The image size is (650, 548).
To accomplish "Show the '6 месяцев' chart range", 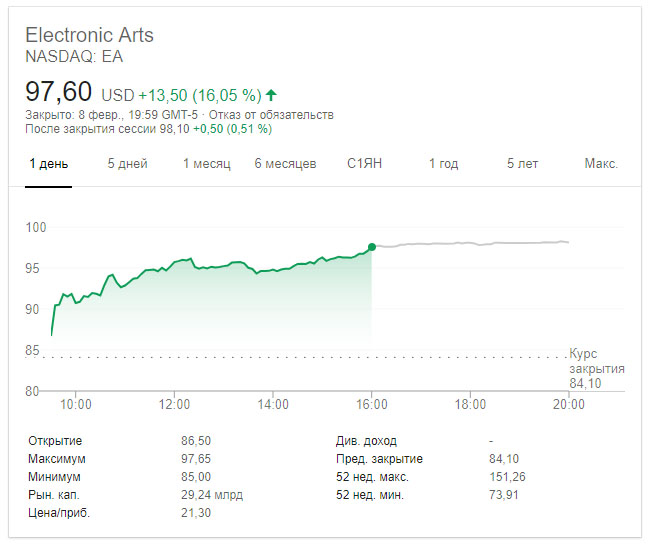I will (x=285, y=164).
